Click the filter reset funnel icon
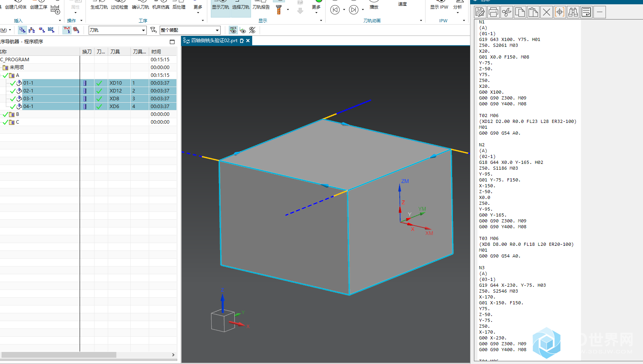The height and width of the screenshot is (364, 643). pyautogui.click(x=153, y=30)
